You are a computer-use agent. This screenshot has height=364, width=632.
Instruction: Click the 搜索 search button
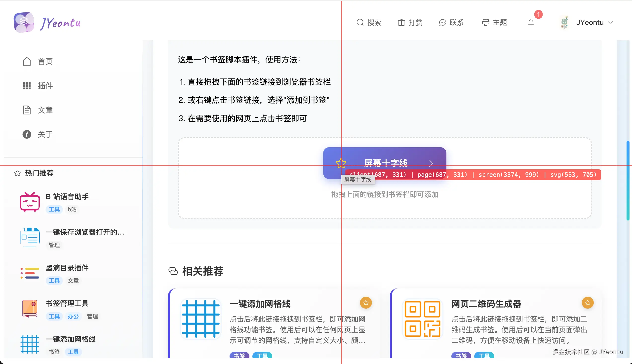(369, 23)
